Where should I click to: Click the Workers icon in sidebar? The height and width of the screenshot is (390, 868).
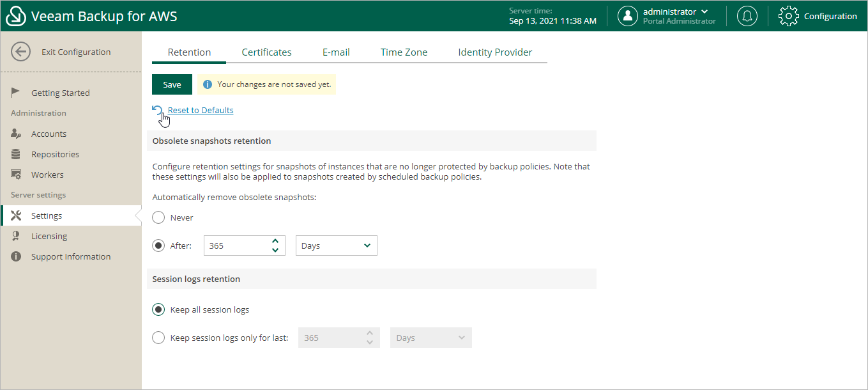[17, 175]
